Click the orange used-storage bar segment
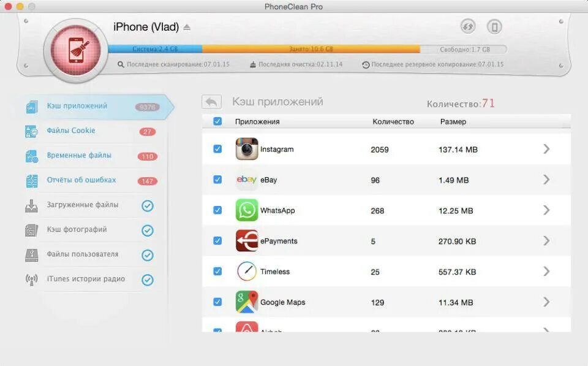The height and width of the screenshot is (366, 588). [311, 49]
